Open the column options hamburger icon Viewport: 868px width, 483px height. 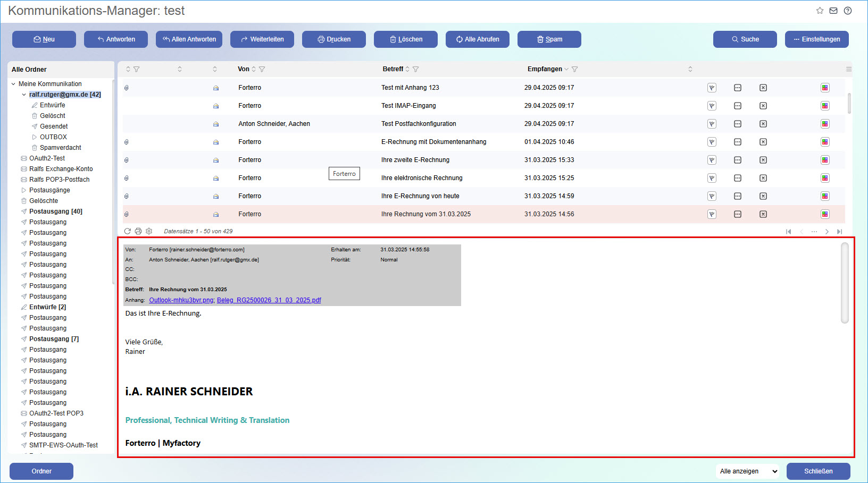coord(848,69)
